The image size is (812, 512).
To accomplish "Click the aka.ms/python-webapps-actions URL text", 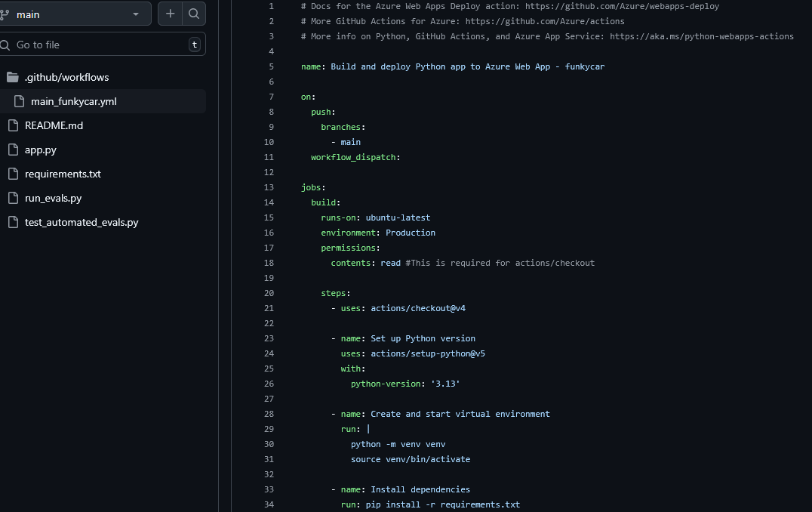I will pyautogui.click(x=702, y=36).
